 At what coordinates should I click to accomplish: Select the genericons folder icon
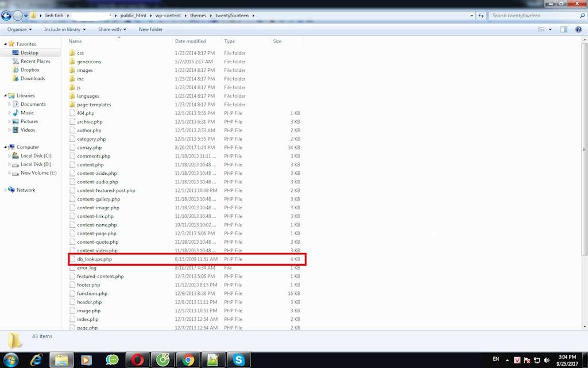pos(72,62)
